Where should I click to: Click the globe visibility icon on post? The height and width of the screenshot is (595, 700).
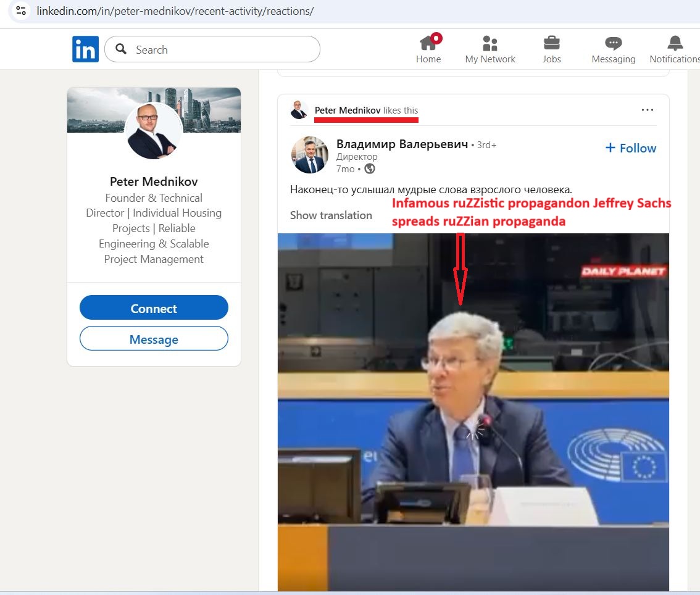370,169
